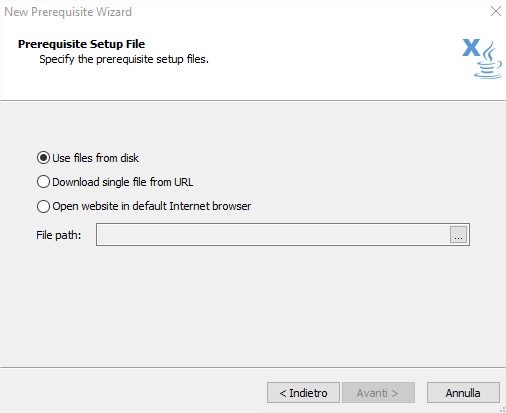The width and height of the screenshot is (506, 413).
Task: Click inside the File path text field
Action: tap(273, 235)
